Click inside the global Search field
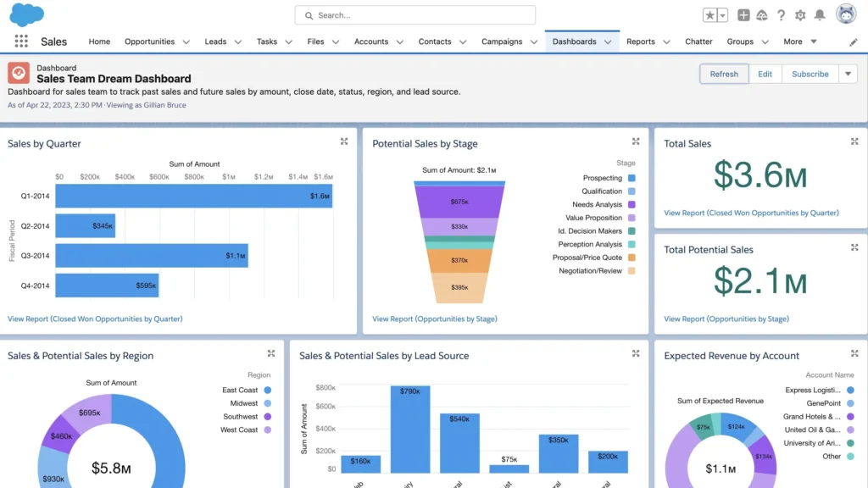 point(415,15)
